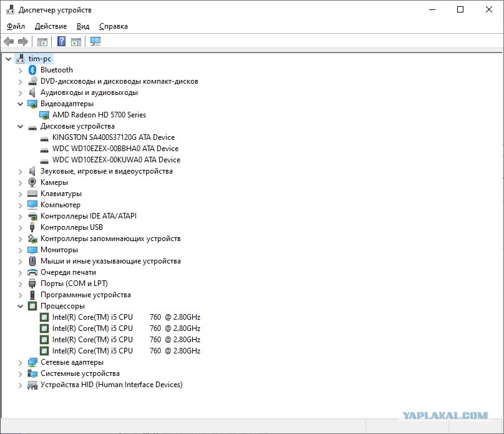Expand the Контроллеры USB category
Screen dimensions: 504x434
20,228
